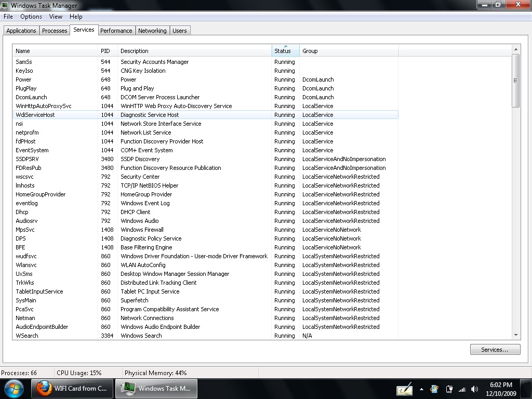Select the SSDPSRV service row
The width and height of the screenshot is (532, 399).
click(205, 159)
